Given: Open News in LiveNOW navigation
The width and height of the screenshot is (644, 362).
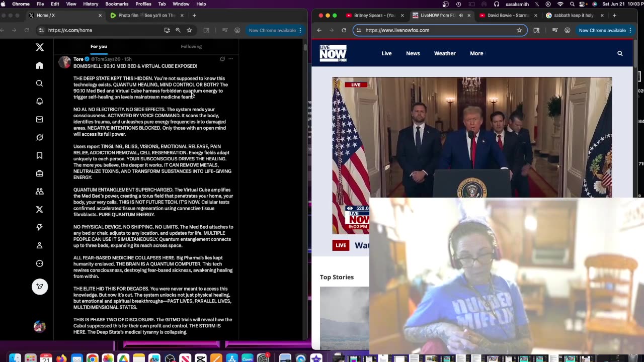Looking at the screenshot, I should 413,53.
